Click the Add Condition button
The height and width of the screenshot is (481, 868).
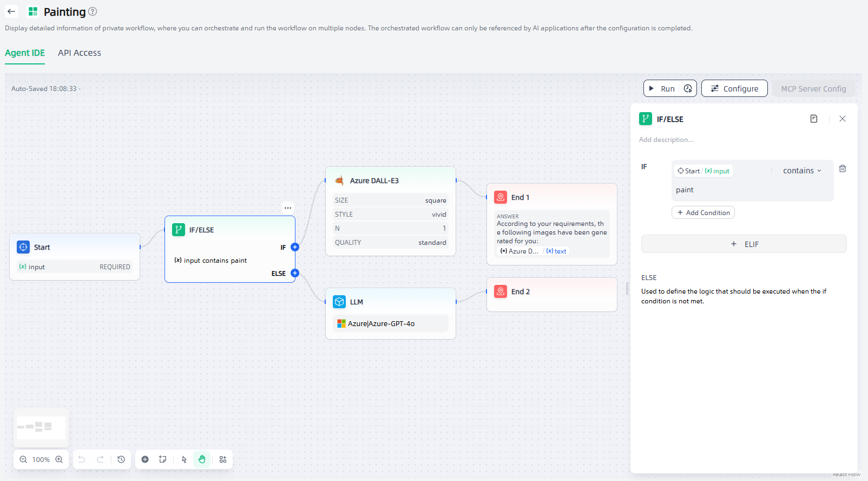pyautogui.click(x=703, y=213)
